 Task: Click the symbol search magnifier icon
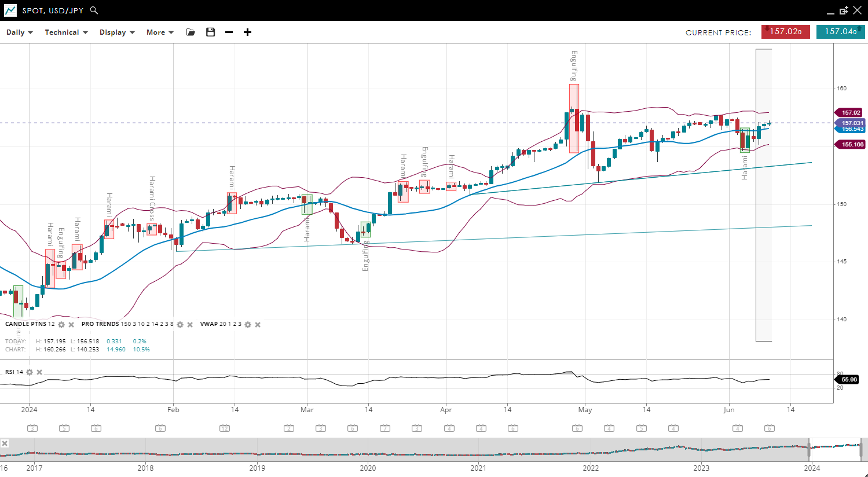pyautogui.click(x=94, y=10)
